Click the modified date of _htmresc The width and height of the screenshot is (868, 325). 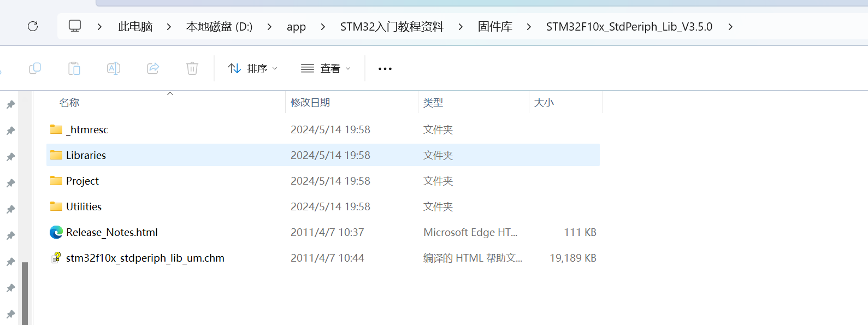coord(330,129)
